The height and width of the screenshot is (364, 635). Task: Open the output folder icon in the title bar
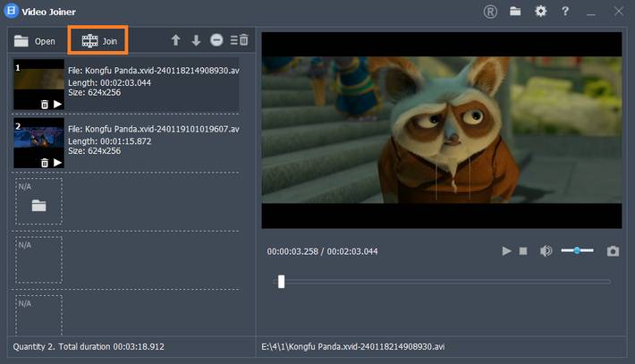click(515, 11)
